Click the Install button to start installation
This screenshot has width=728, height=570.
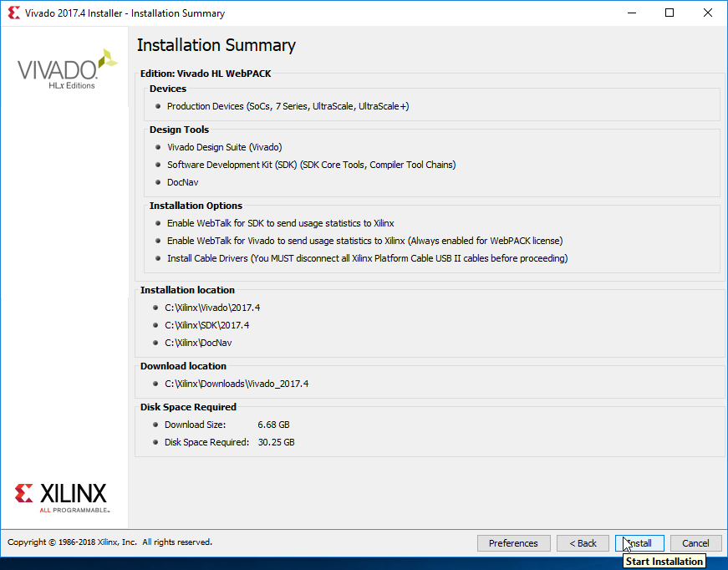[x=639, y=543]
